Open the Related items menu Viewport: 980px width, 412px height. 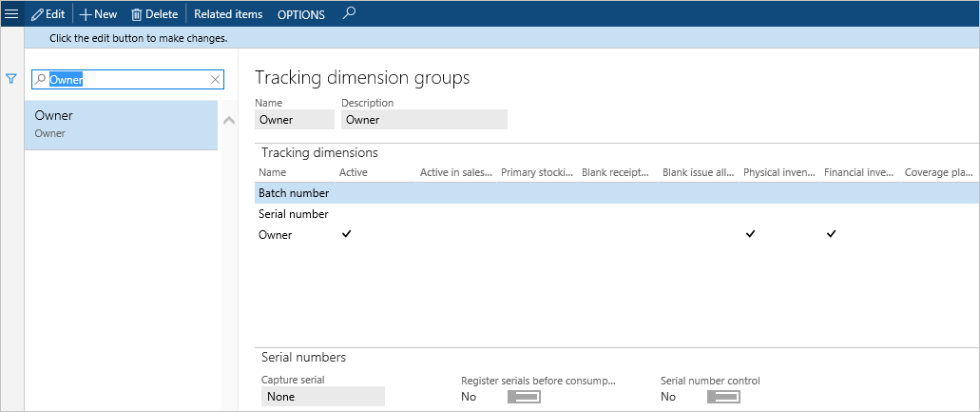(228, 14)
